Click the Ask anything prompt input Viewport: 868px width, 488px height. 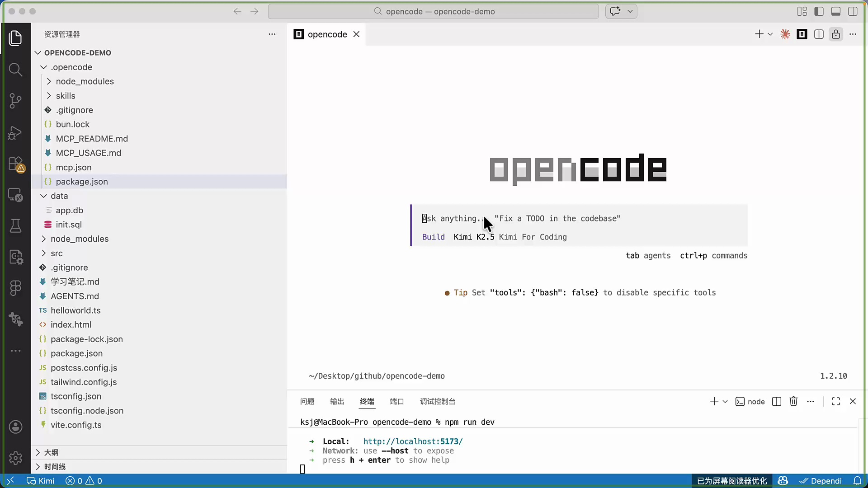pos(580,218)
